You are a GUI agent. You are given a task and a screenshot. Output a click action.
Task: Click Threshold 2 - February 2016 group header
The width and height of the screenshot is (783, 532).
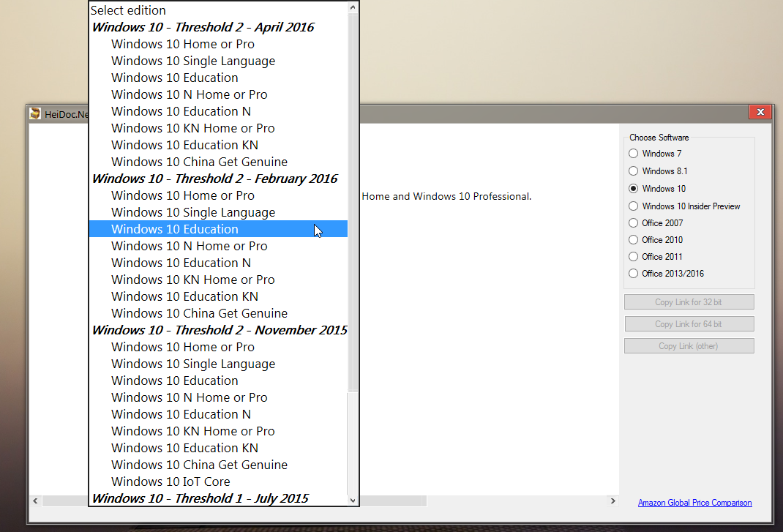[218, 179]
